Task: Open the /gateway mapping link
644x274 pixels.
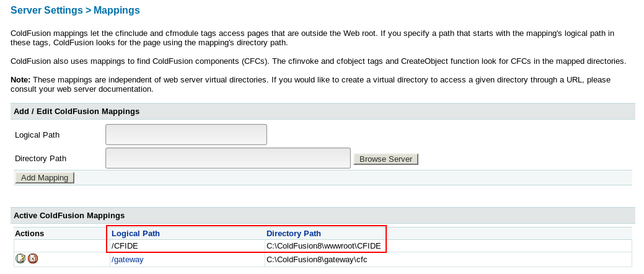Action: (128, 260)
